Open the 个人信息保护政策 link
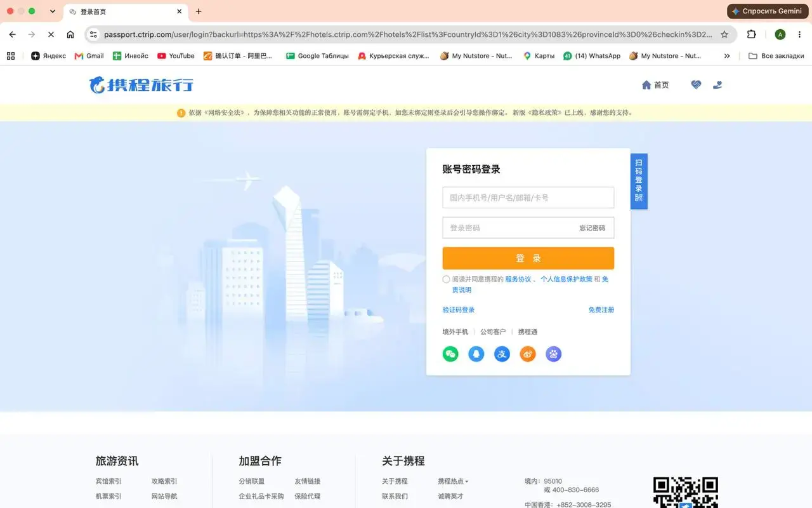The image size is (812, 508). click(x=566, y=279)
